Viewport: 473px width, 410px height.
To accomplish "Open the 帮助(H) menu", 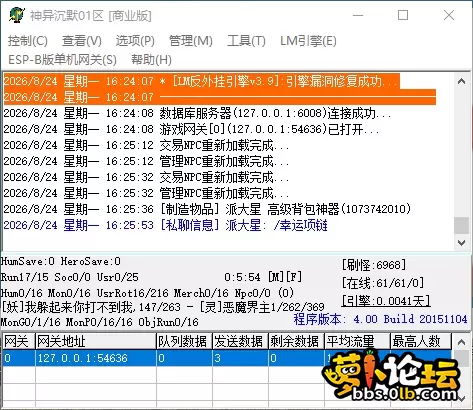I will coord(151,60).
